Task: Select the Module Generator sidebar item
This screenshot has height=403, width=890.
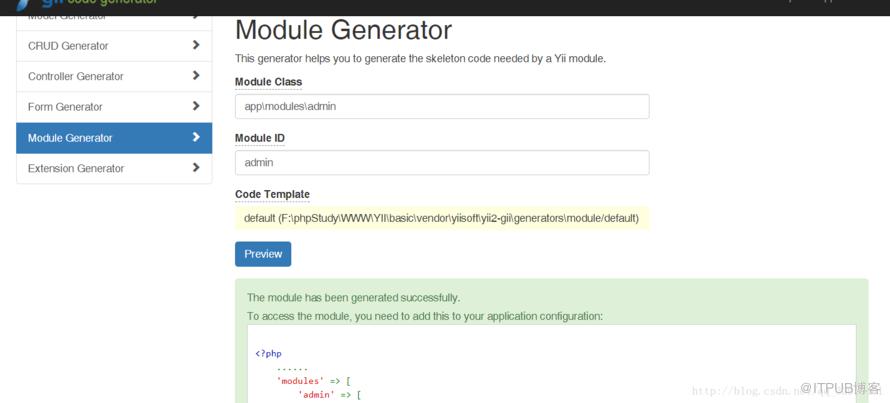Action: pyautogui.click(x=114, y=138)
